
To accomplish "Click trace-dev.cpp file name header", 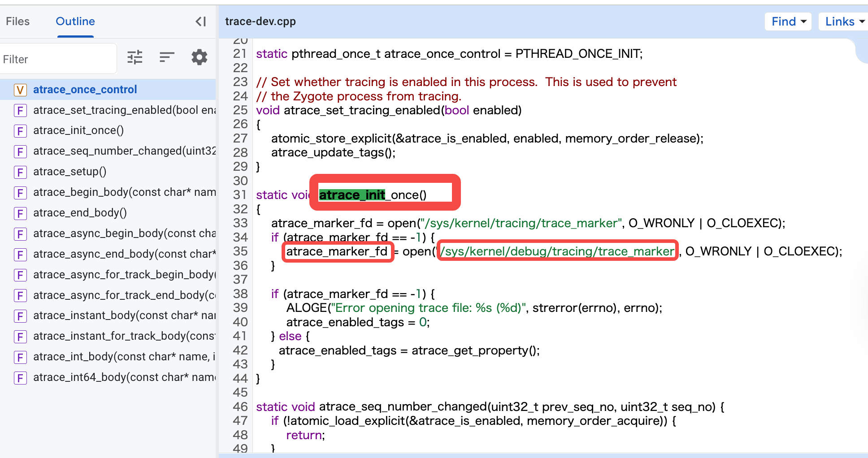I will click(x=260, y=22).
